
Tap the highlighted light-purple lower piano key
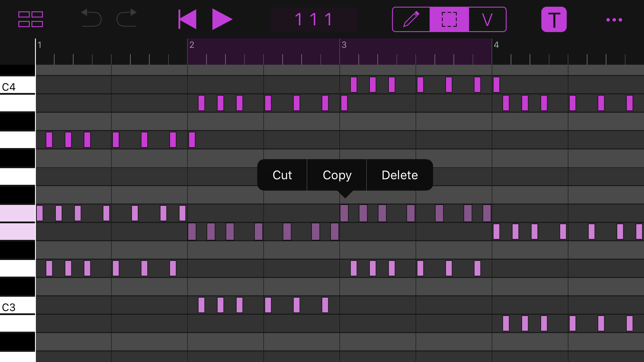pyautogui.click(x=17, y=231)
